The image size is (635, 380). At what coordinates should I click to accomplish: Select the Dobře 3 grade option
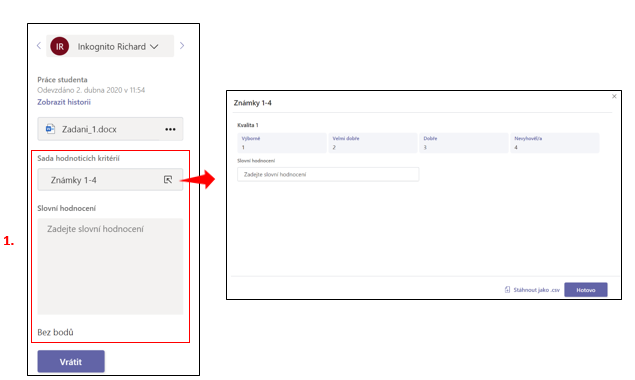click(464, 143)
